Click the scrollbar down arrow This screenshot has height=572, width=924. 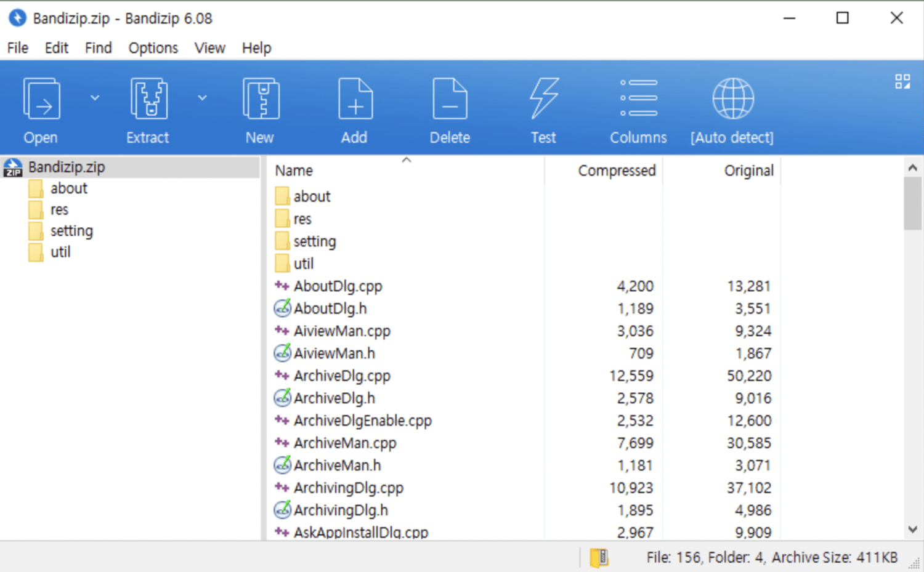pos(912,529)
